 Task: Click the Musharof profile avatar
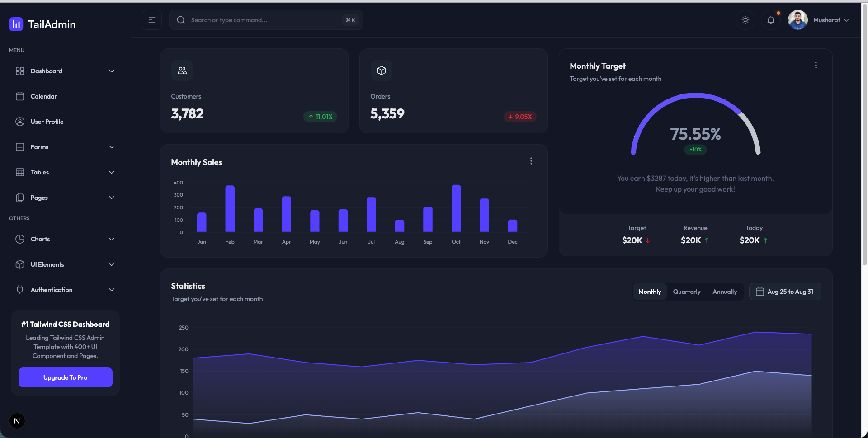tap(798, 20)
